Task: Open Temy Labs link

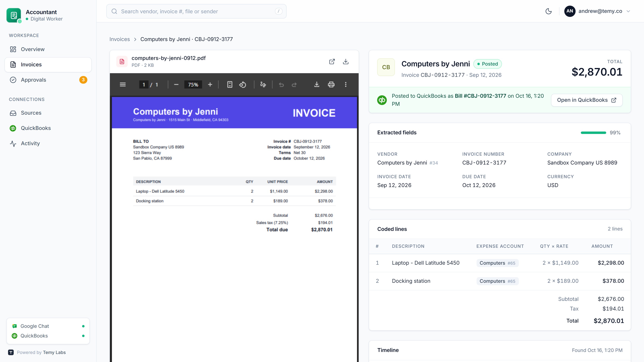Action: coord(54,352)
